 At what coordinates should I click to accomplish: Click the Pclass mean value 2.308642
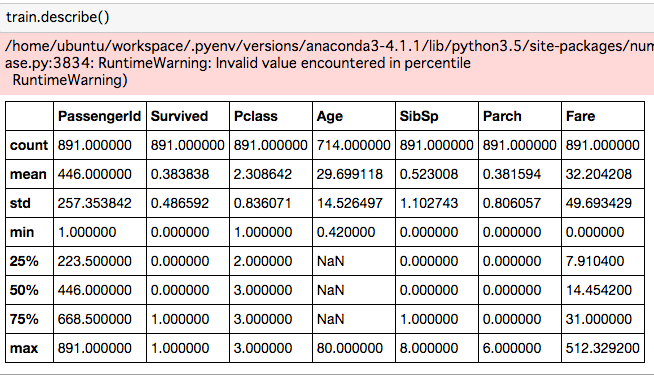coord(263,174)
